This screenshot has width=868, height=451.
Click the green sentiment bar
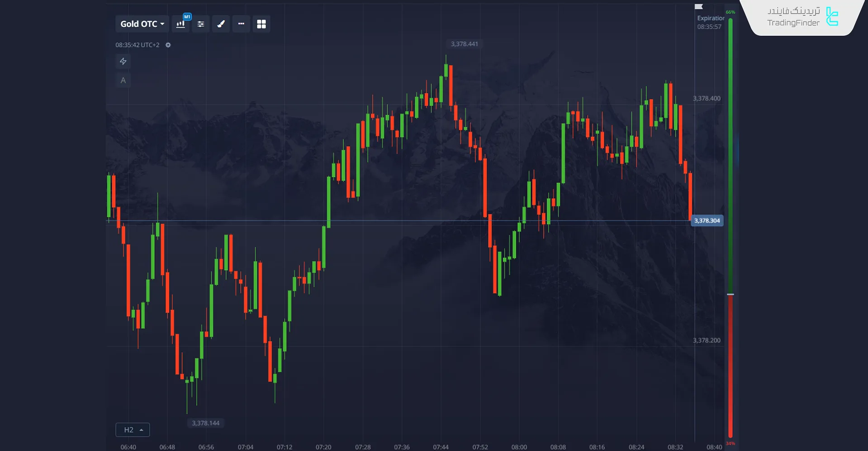[730, 155]
